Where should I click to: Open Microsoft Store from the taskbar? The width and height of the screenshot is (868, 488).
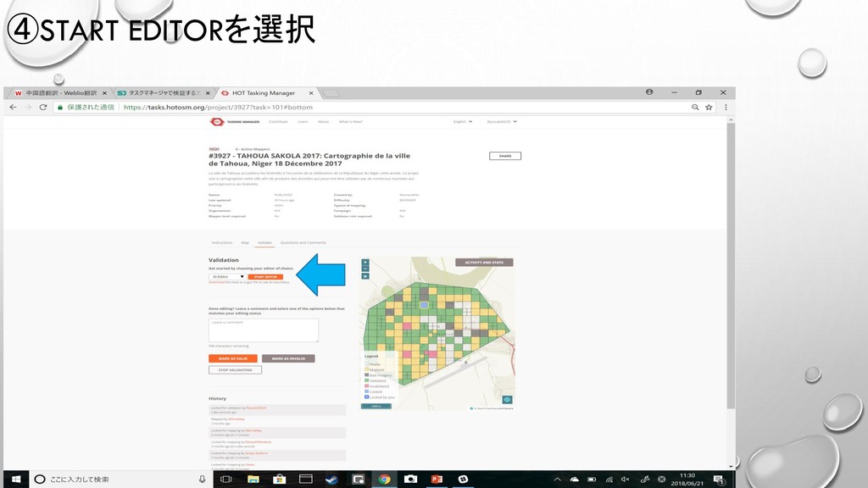[x=280, y=480]
